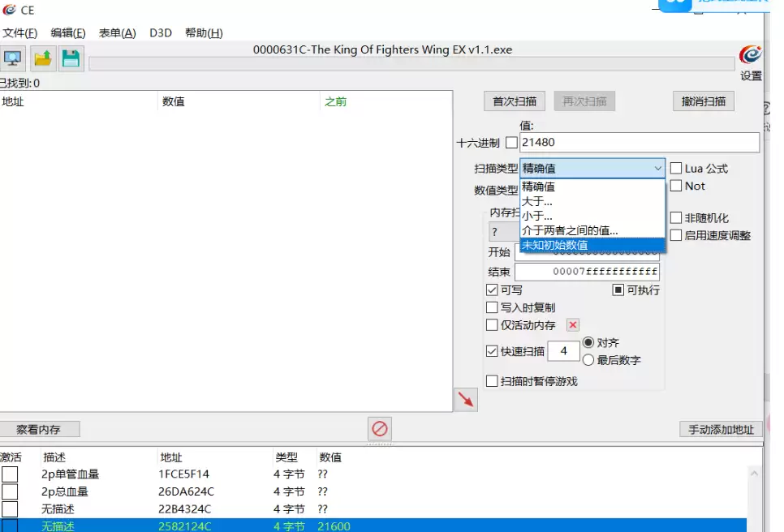Open the 表单(A) menu
This screenshot has width=784, height=532.
tap(117, 33)
